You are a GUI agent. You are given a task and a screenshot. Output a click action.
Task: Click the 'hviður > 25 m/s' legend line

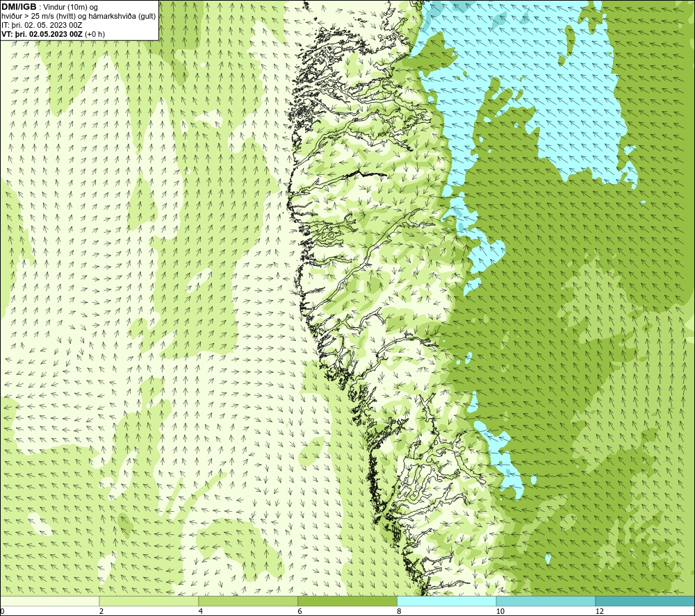point(79,16)
